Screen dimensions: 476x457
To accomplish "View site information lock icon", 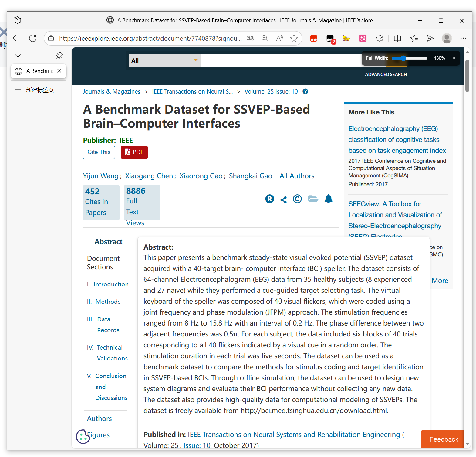I will (x=51, y=38).
